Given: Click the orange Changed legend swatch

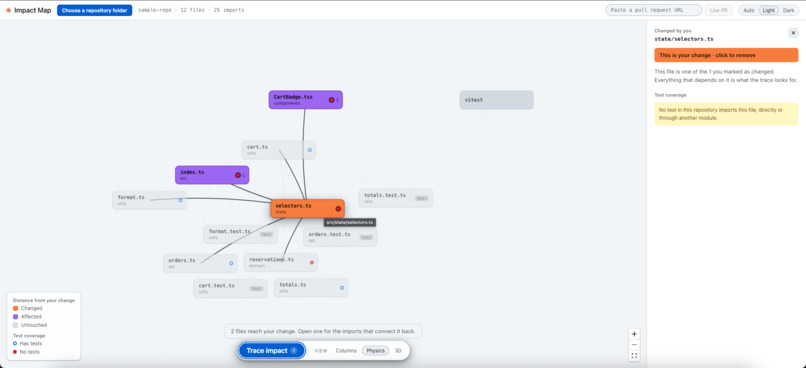Looking at the screenshot, I should [15, 308].
